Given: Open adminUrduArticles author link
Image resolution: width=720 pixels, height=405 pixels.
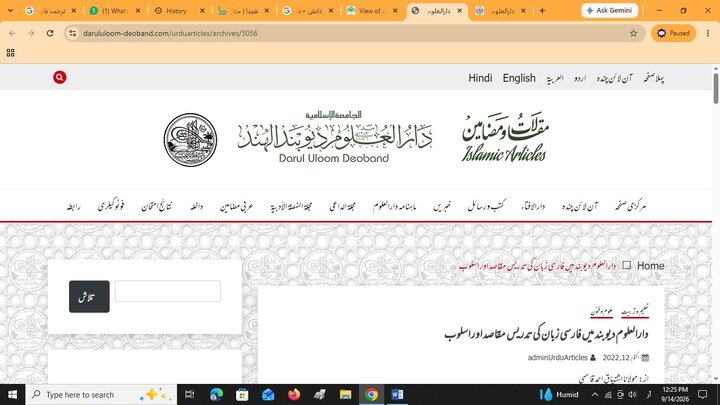Looking at the screenshot, I should click(x=557, y=358).
